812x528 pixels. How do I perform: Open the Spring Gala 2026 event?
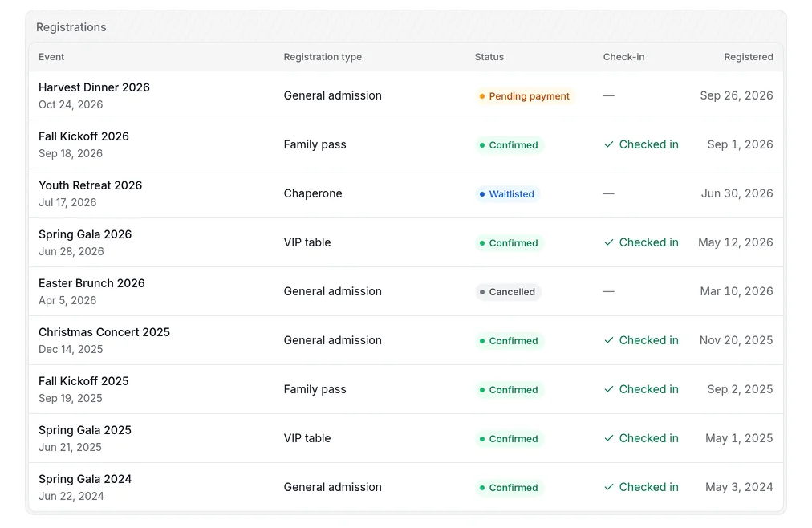(85, 234)
